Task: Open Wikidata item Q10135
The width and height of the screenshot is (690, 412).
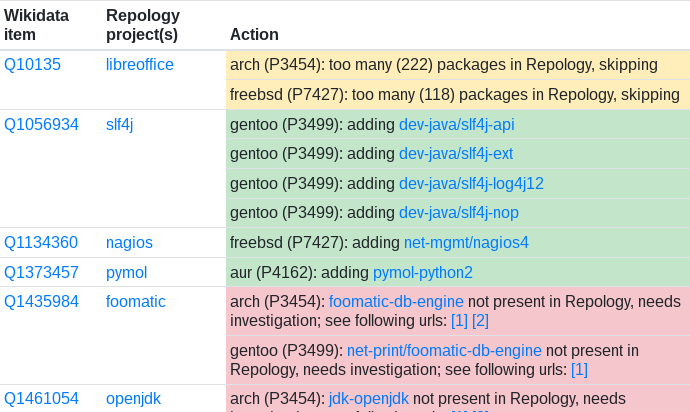Action: [x=32, y=65]
